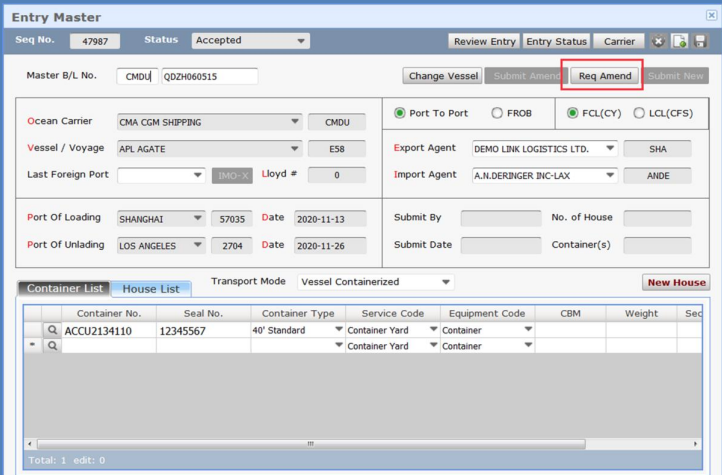Click search icon beside container ACCU2134110
This screenshot has height=475, width=722.
tap(52, 330)
